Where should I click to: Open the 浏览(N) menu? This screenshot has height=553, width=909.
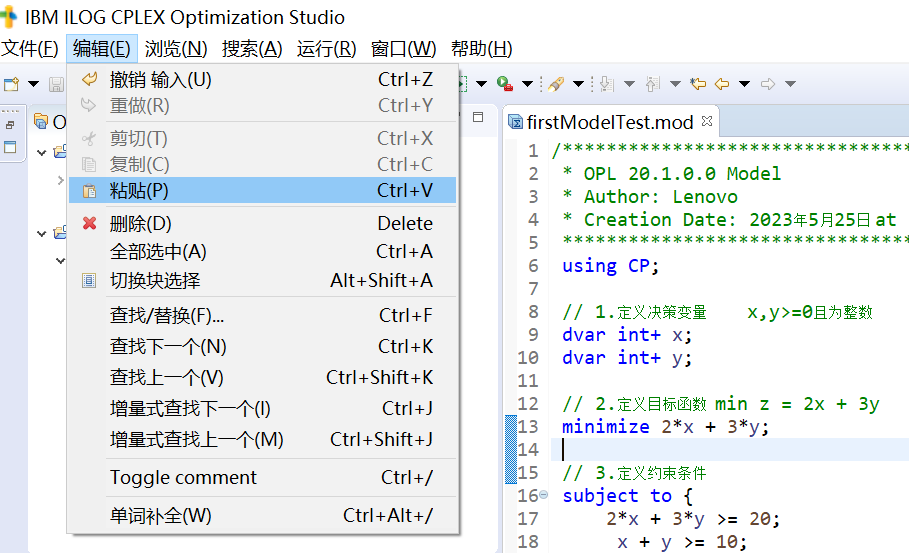(x=176, y=49)
